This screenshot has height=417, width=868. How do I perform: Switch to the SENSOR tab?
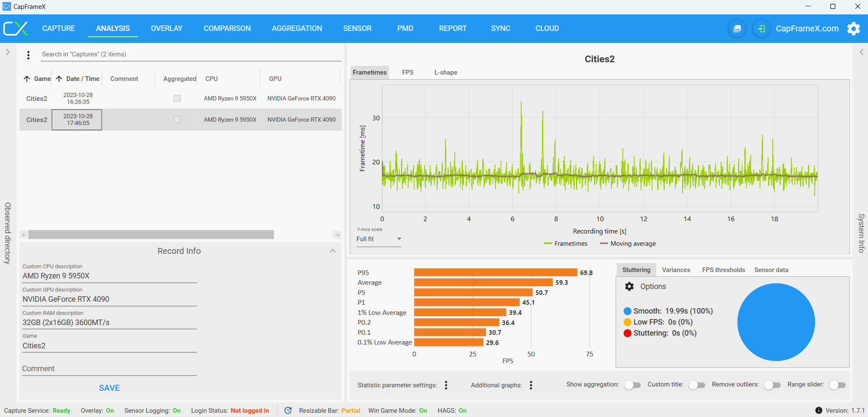point(357,28)
